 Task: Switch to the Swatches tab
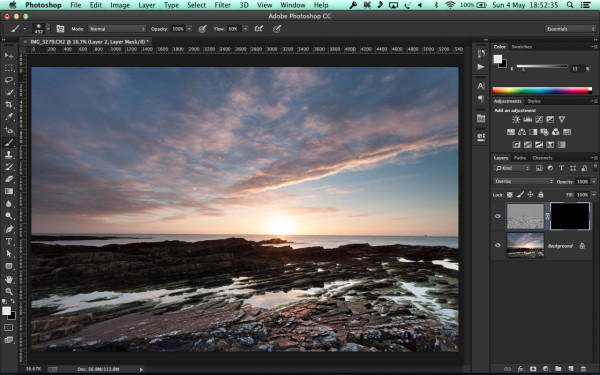[522, 47]
